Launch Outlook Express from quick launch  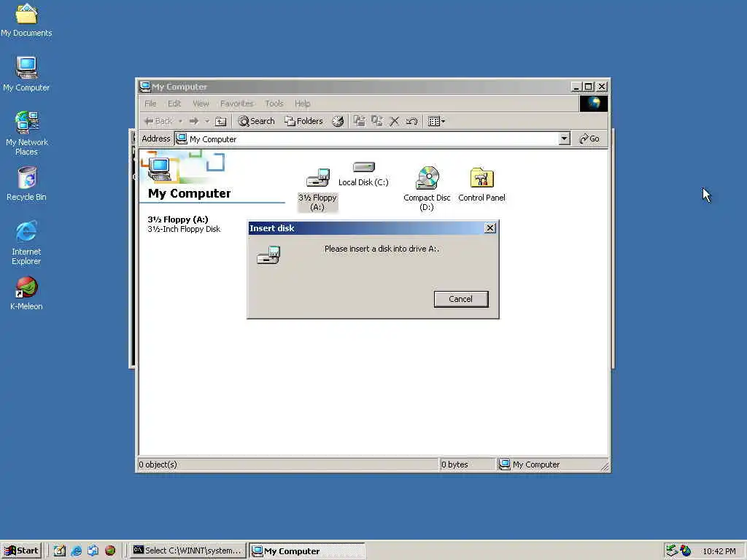pyautogui.click(x=93, y=551)
